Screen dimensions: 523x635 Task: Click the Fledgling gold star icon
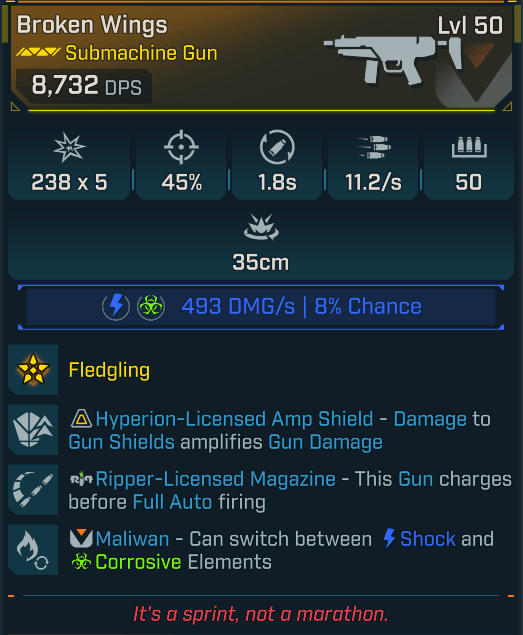[x=33, y=369]
